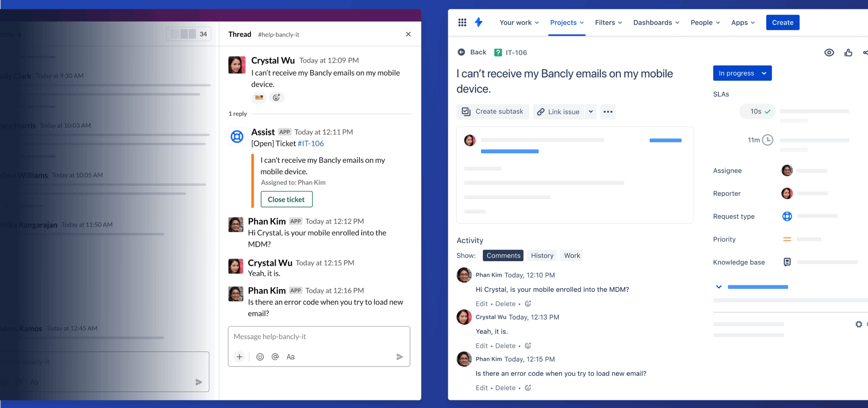The height and width of the screenshot is (408, 868).
Task: Open the Dashboards menu
Action: click(x=656, y=22)
